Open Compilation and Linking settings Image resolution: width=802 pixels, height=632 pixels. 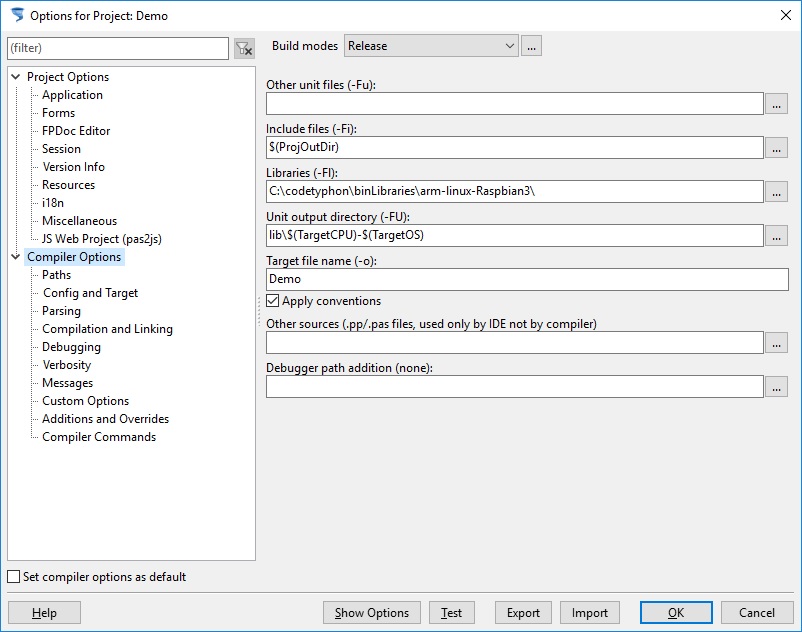(x=107, y=329)
